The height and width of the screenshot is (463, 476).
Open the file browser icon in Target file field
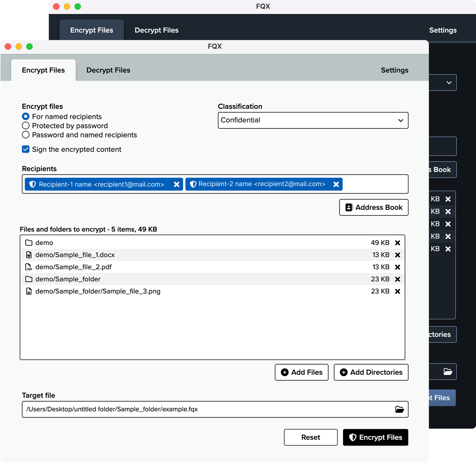tap(399, 409)
